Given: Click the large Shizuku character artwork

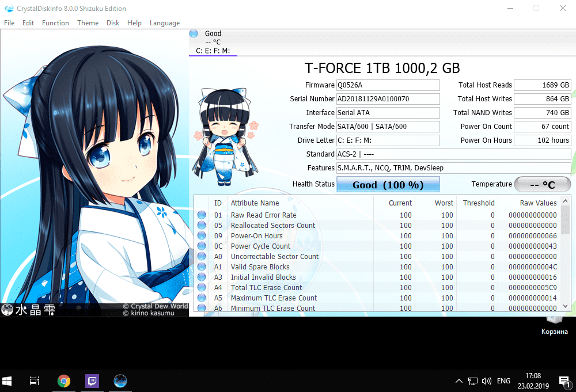Looking at the screenshot, I should pos(94,173).
